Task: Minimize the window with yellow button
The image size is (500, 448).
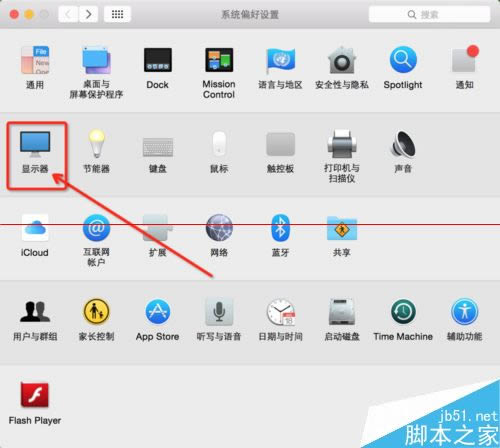Action: tap(29, 14)
